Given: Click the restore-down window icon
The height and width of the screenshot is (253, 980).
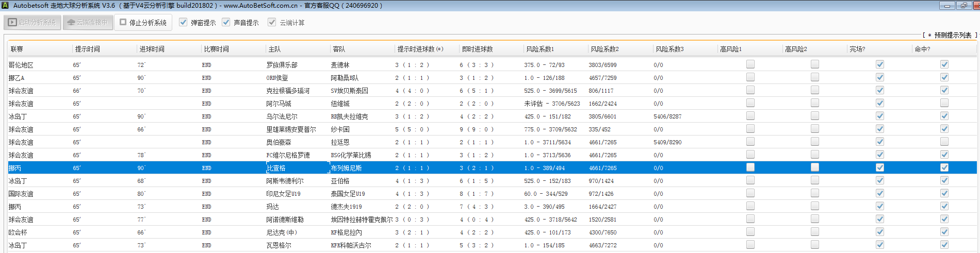Looking at the screenshot, I should click(x=963, y=6).
